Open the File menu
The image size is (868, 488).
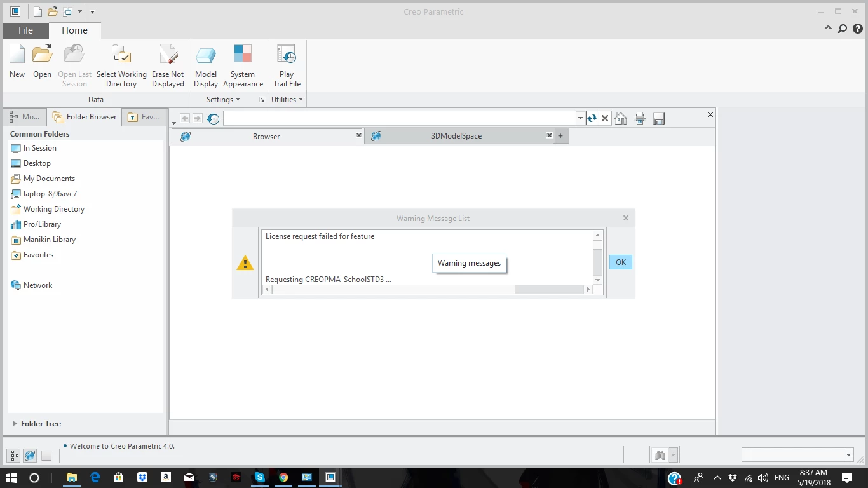pos(25,30)
